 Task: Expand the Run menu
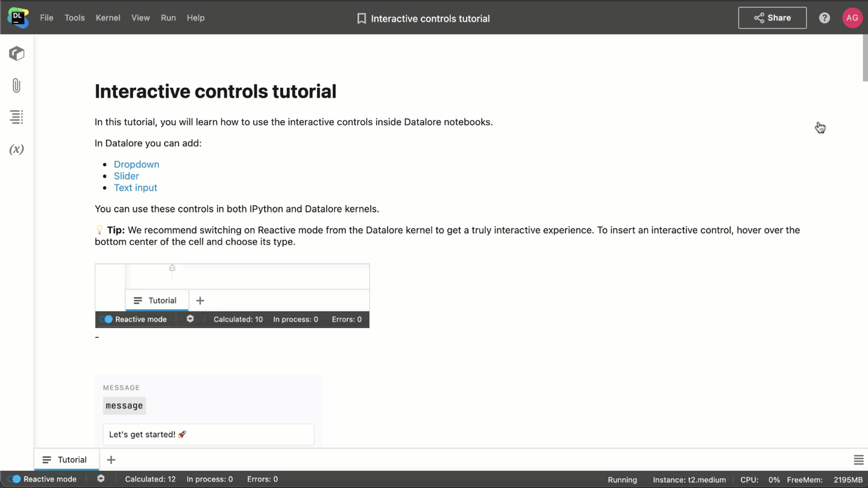[168, 18]
